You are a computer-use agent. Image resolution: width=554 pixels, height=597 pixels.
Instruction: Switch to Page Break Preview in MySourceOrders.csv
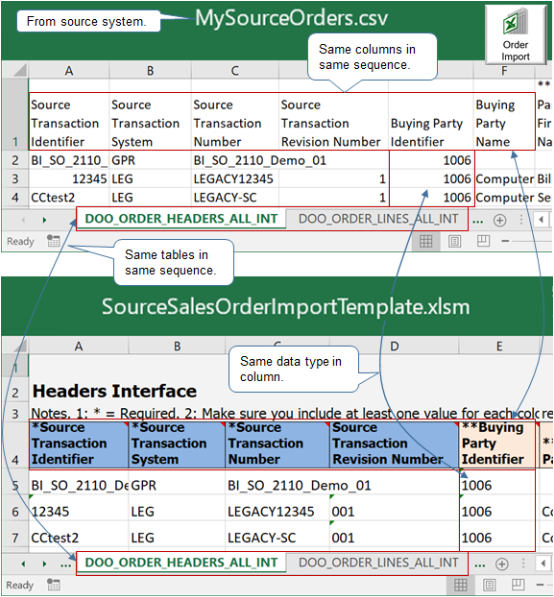[x=483, y=241]
